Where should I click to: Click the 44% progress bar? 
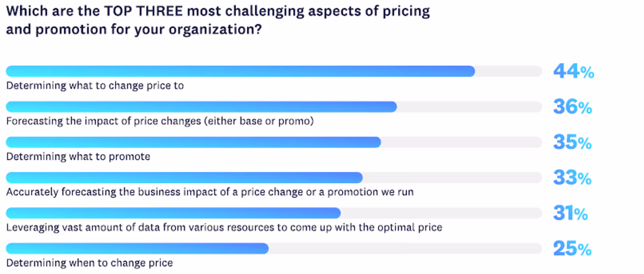click(274, 71)
